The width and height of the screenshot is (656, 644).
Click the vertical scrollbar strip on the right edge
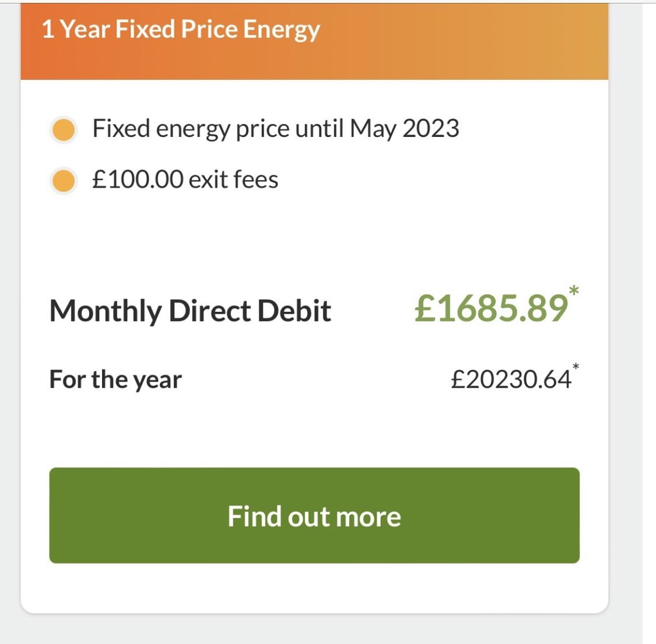click(x=648, y=321)
